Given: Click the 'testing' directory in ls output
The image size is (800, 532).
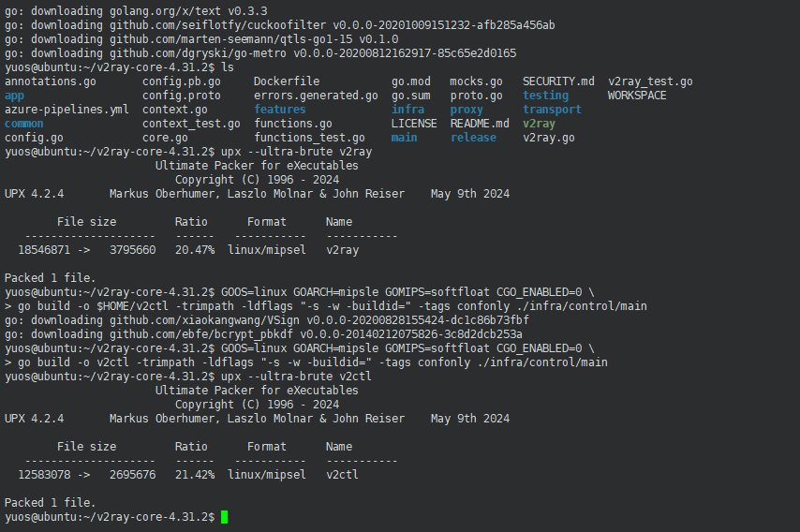Looking at the screenshot, I should [x=545, y=96].
